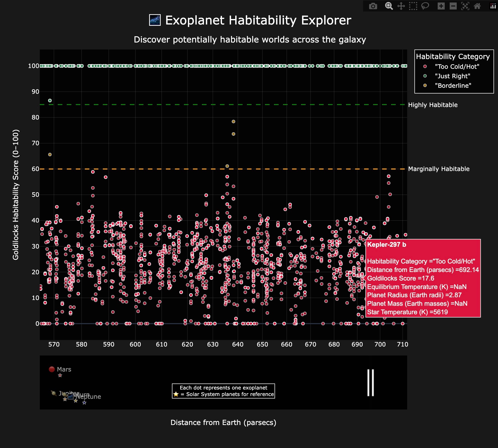Toggle "Too Cold/Hot" legend entry
498x448 pixels.
(457, 66)
